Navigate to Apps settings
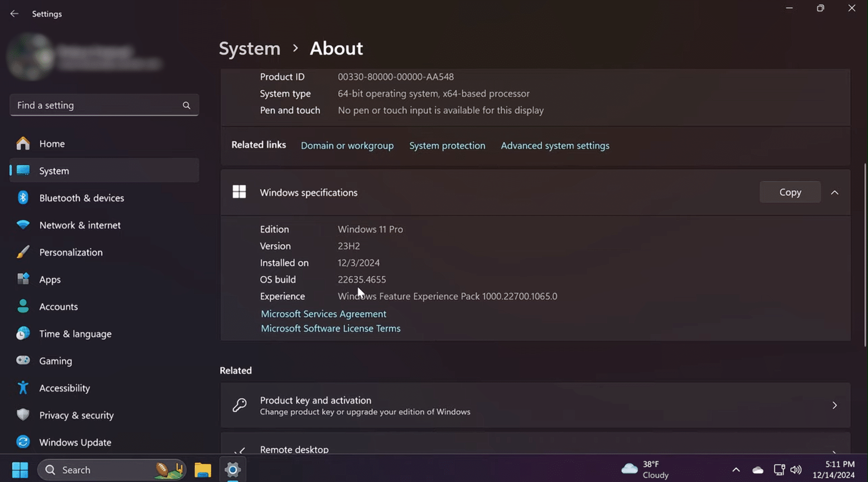Viewport: 868px width, 482px height. click(x=104, y=279)
